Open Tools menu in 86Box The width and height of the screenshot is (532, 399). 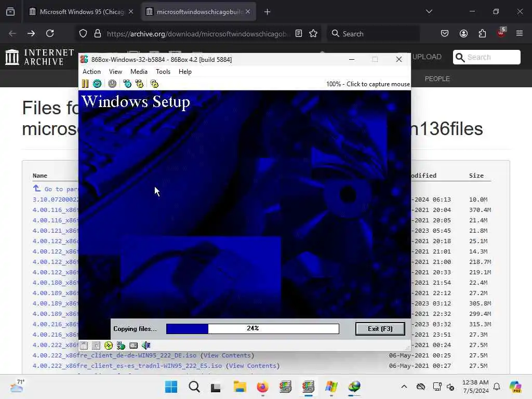[x=163, y=72]
